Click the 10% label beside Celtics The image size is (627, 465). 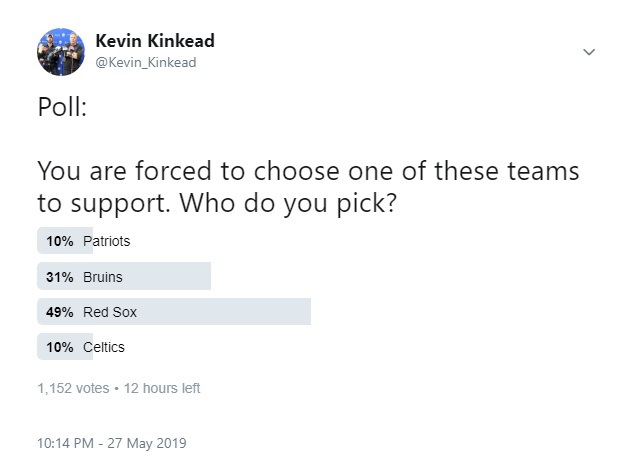(x=59, y=347)
